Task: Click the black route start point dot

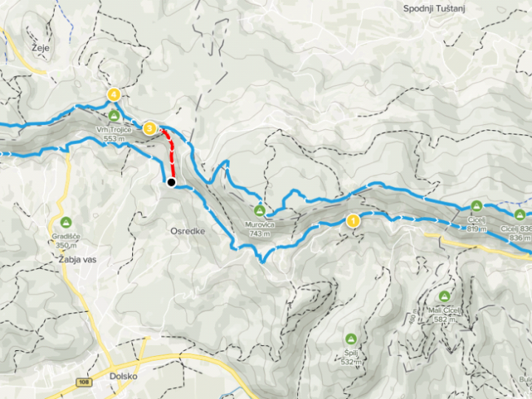Action: point(171,183)
